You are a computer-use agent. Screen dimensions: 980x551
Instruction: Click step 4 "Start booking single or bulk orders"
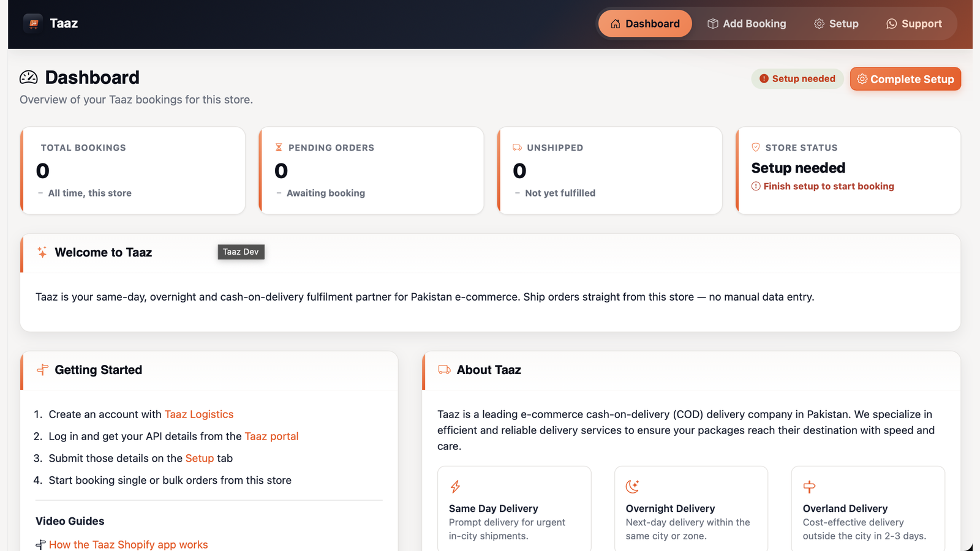(x=170, y=481)
